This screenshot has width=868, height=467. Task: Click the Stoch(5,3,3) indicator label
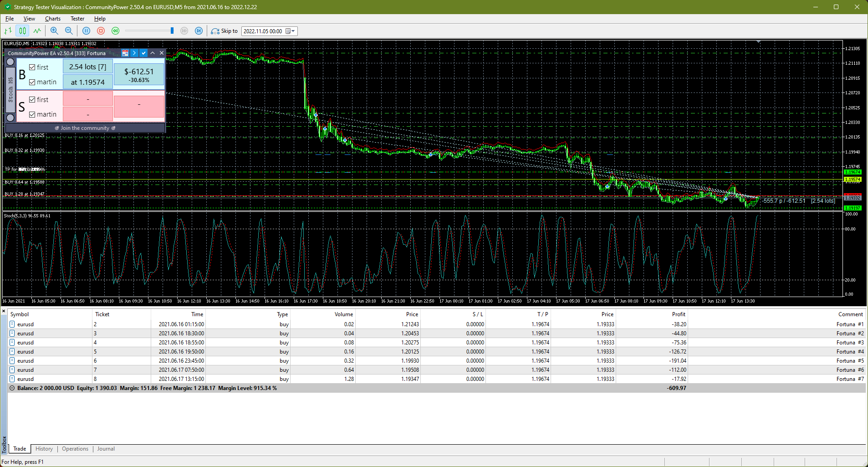click(27, 216)
